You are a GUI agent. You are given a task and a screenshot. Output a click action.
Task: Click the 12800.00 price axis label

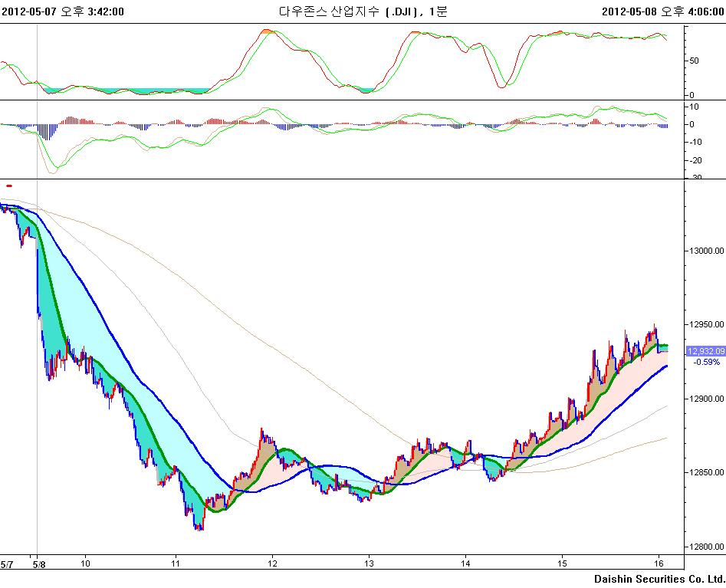pyautogui.click(x=705, y=547)
